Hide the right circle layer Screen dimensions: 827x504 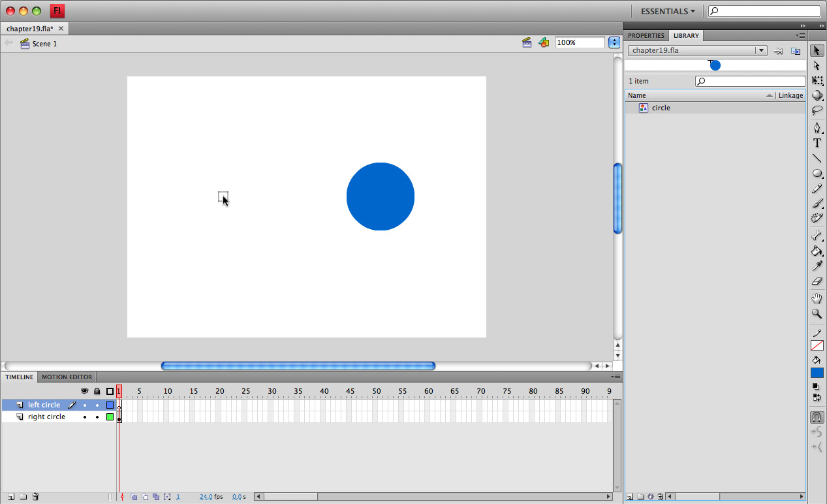(84, 417)
